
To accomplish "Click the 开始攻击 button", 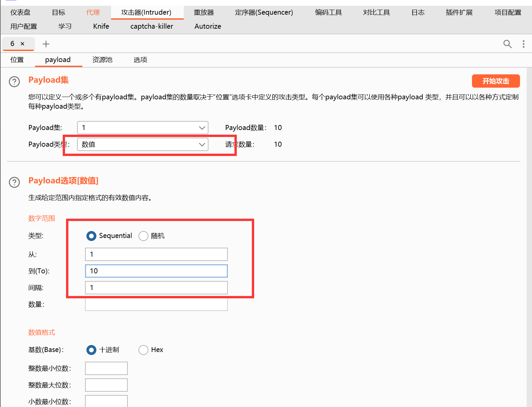I will click(496, 81).
